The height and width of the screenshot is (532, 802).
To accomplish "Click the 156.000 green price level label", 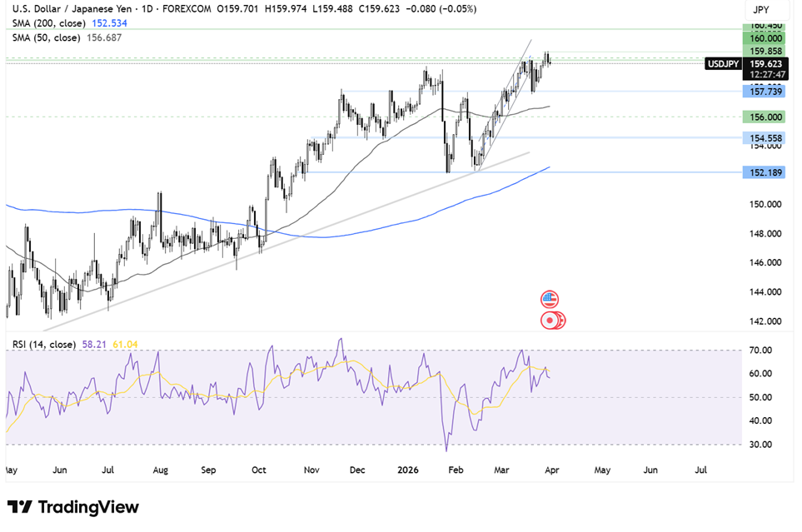I will click(765, 117).
